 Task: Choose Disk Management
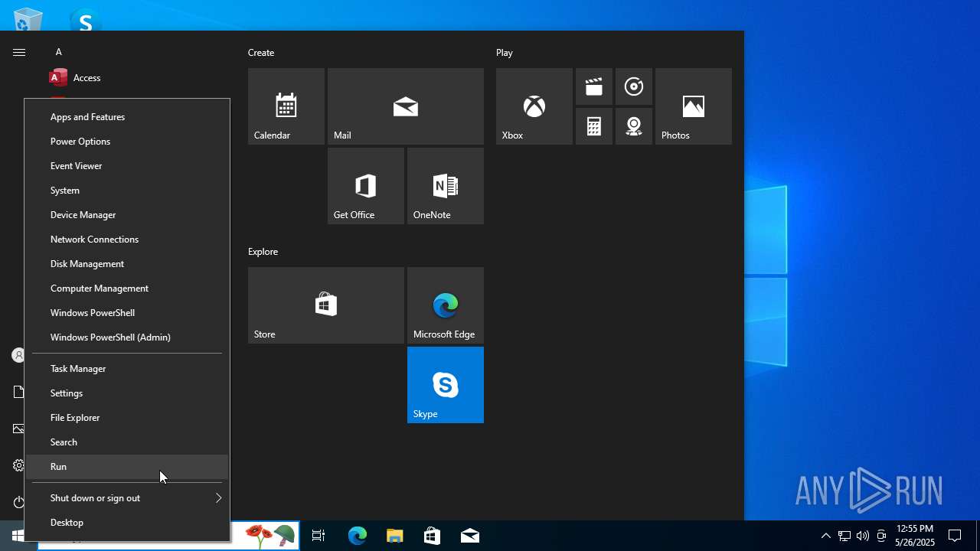pyautogui.click(x=127, y=264)
